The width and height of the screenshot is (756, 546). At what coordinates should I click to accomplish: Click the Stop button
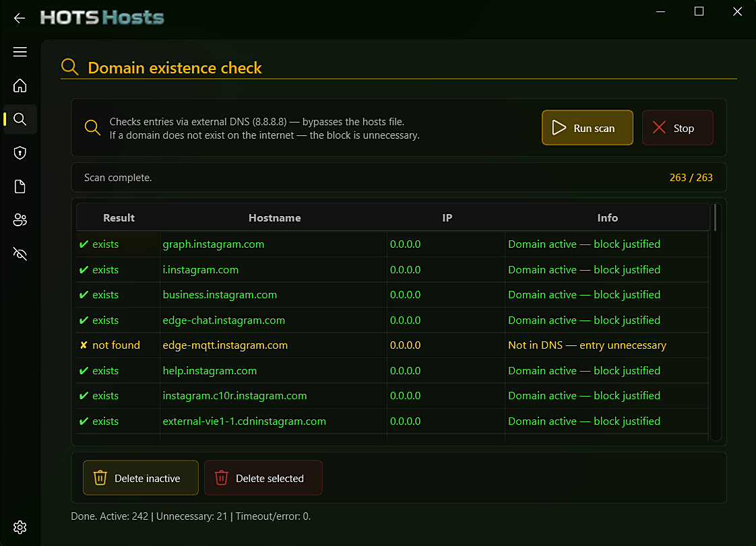click(677, 128)
